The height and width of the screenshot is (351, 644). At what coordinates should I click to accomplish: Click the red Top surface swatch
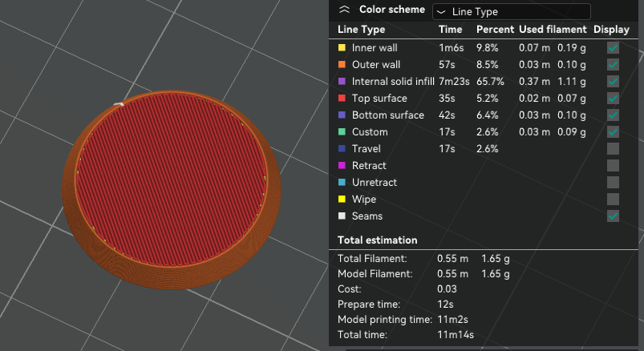(342, 99)
